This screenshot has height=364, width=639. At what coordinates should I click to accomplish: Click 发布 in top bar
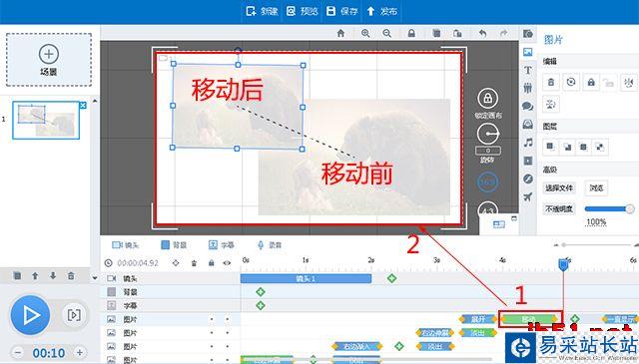pos(381,11)
